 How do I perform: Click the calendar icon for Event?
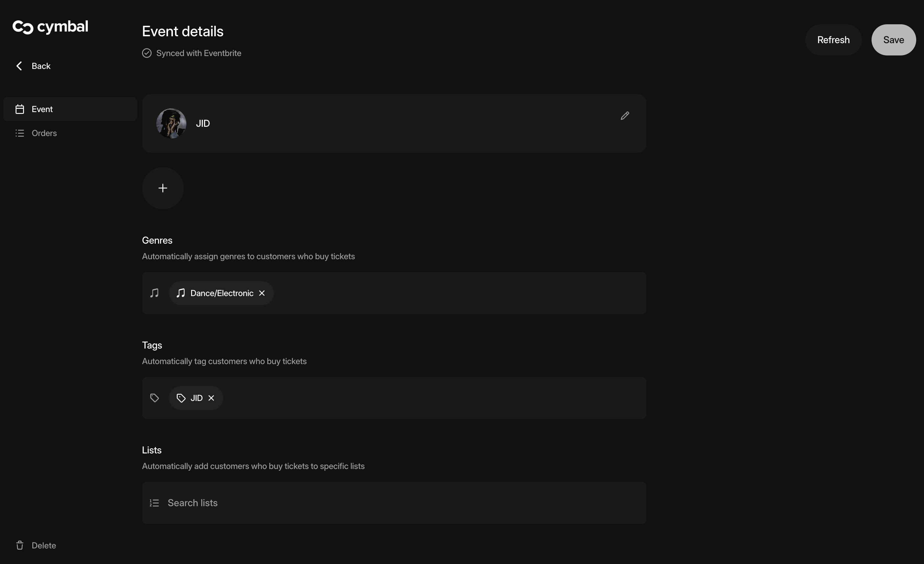point(20,109)
